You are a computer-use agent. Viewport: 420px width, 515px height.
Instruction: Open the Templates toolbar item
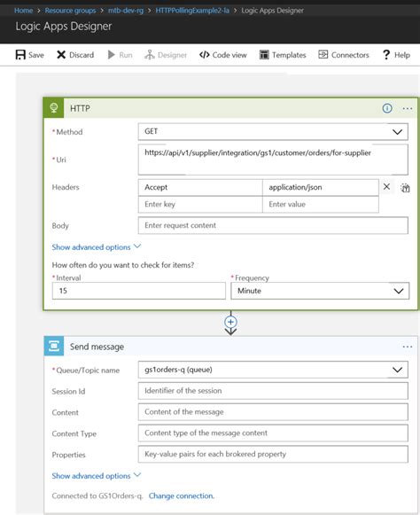point(283,55)
